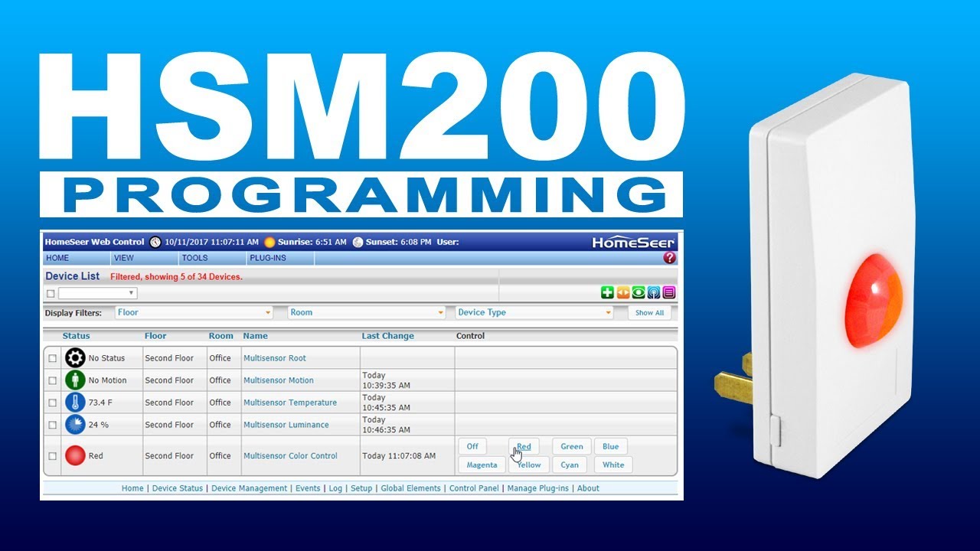This screenshot has height=551, width=980.
Task: Sort by the Last Change column header
Action: click(387, 336)
